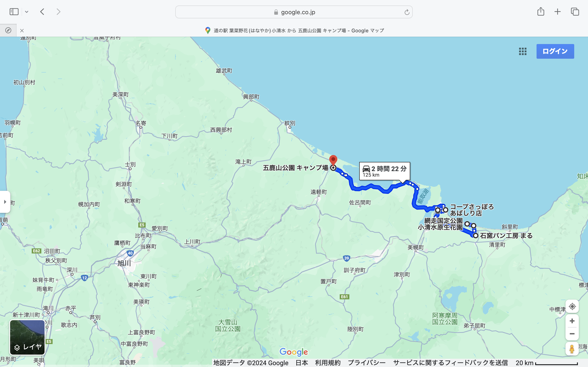588x367 pixels.
Task: Click the my location target icon
Action: 572,306
